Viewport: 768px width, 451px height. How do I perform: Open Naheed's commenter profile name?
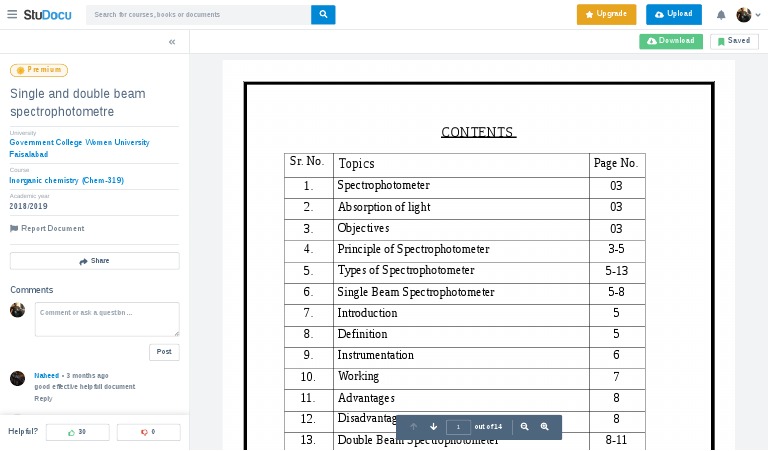pos(47,376)
